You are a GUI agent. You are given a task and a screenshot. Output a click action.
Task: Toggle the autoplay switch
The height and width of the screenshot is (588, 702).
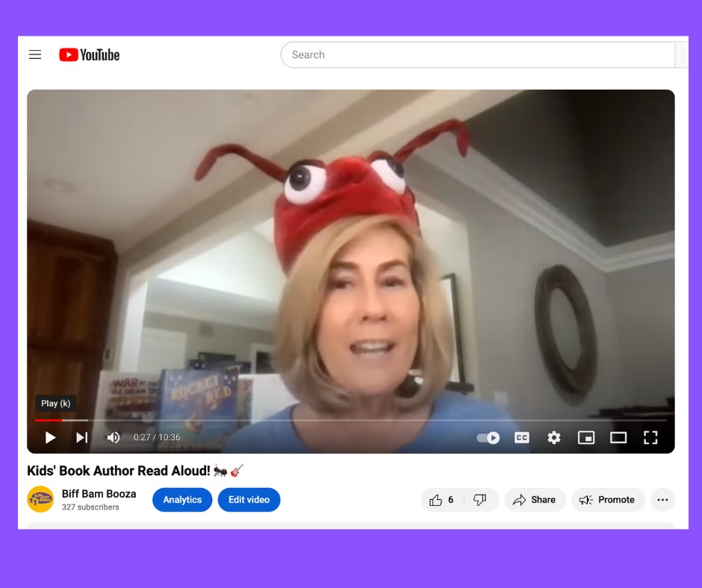(488, 437)
